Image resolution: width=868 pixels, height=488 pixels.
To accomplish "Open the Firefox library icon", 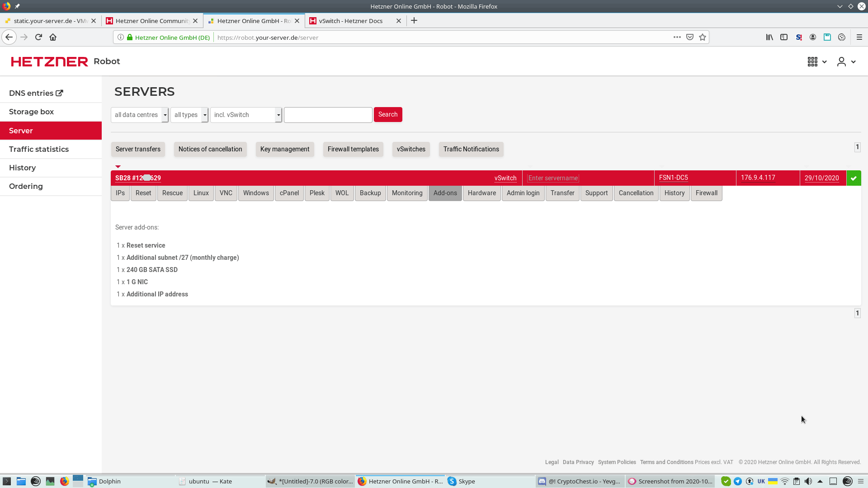I will tap(769, 37).
